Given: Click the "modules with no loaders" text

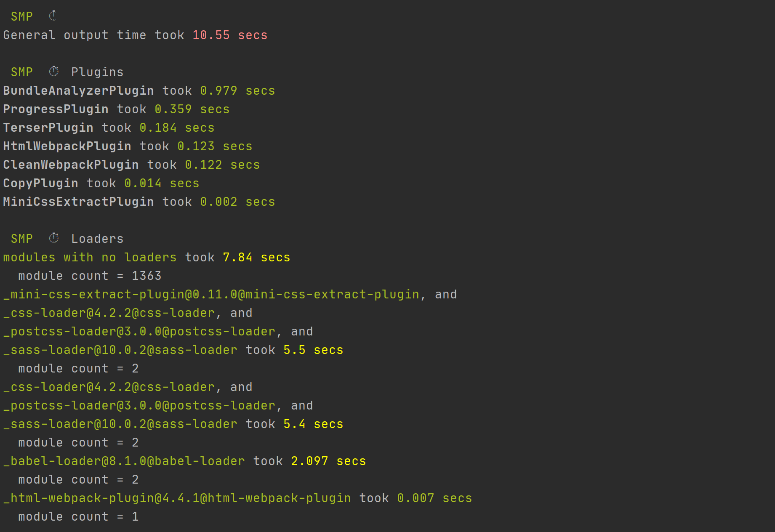Looking at the screenshot, I should [90, 257].
